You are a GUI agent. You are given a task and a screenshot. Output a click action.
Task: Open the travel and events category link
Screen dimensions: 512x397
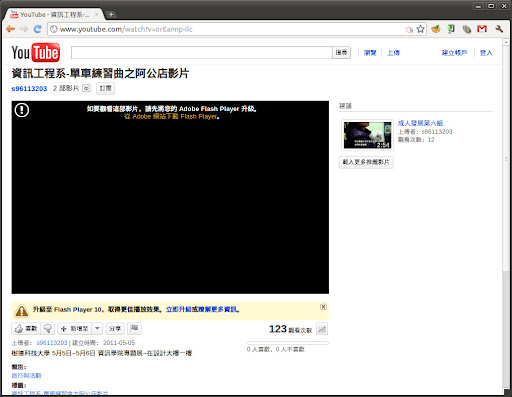coord(26,376)
